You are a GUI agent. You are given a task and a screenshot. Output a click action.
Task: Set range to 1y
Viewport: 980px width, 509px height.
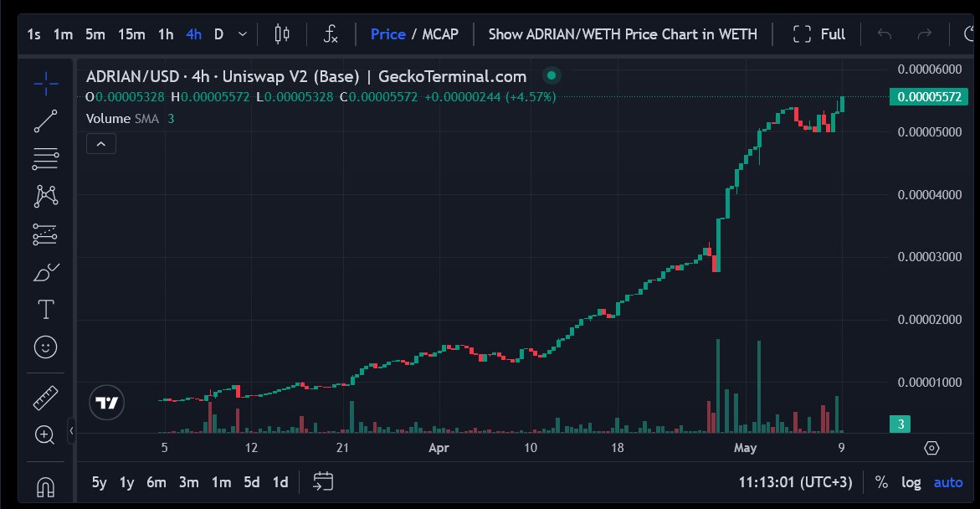tap(127, 482)
